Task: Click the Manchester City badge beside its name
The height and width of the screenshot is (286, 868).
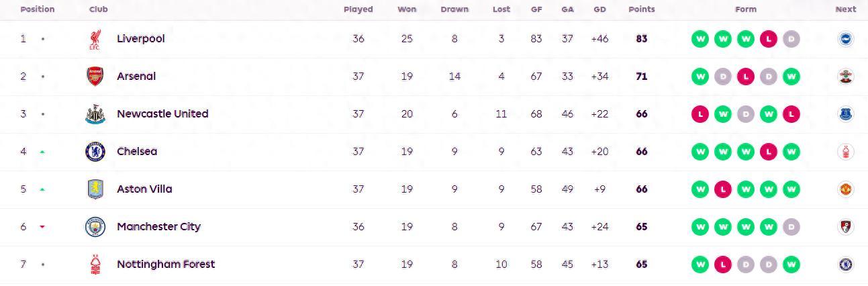Action: point(95,227)
